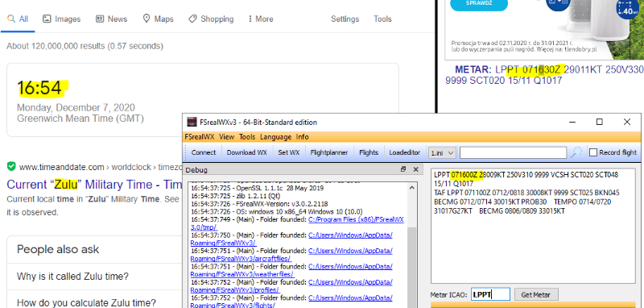Image resolution: width=644 pixels, height=308 pixels.
Task: Click 'People also ask' heading
Action: coord(58,249)
